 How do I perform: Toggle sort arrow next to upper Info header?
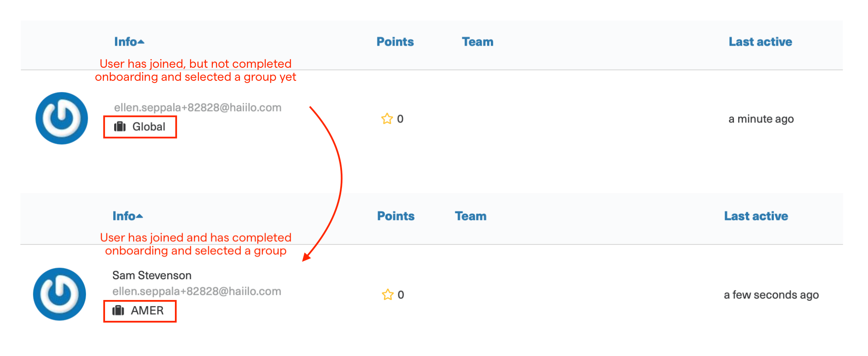point(141,42)
